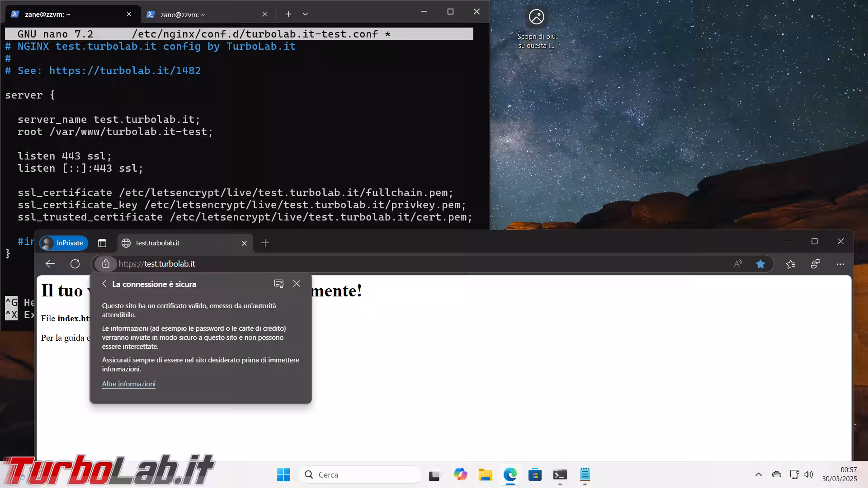Show hidden system tray icons
The height and width of the screenshot is (488, 868).
(758, 474)
